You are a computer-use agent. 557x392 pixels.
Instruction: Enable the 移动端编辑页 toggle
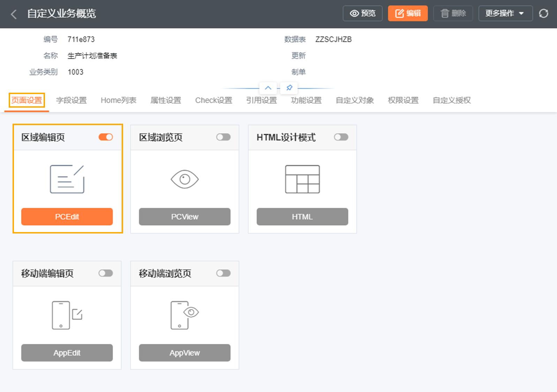tap(106, 273)
